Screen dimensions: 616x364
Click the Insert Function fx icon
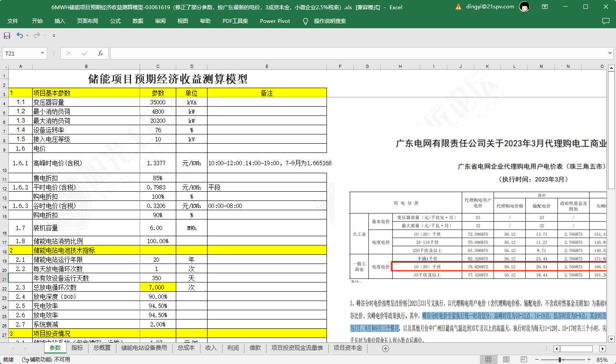click(x=100, y=53)
